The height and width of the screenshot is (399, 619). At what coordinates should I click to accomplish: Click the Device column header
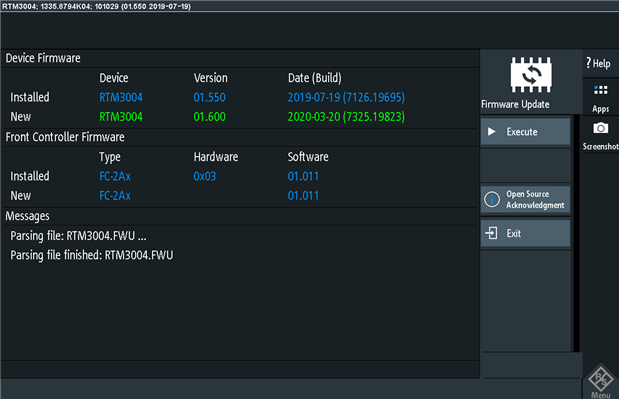click(x=114, y=78)
